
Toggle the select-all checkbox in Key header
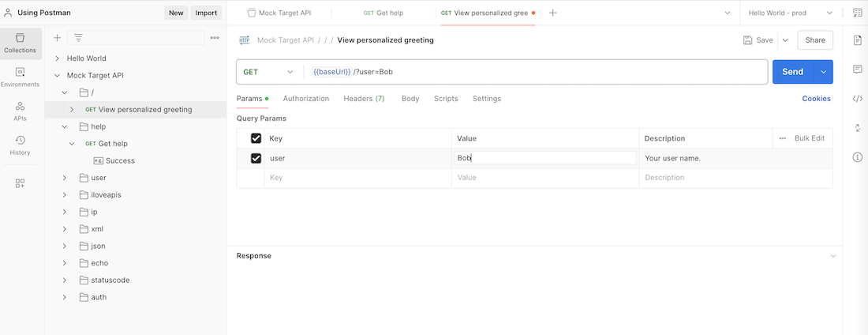[256, 138]
